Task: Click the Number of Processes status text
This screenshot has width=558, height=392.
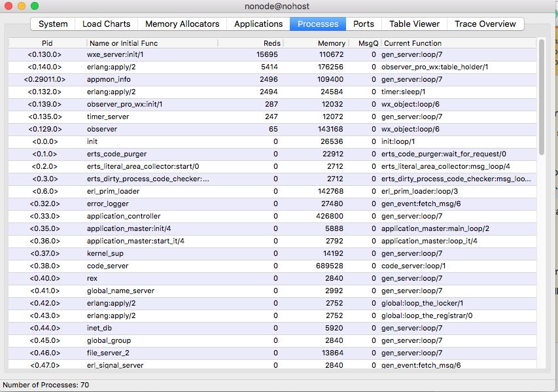Action: pyautogui.click(x=46, y=385)
